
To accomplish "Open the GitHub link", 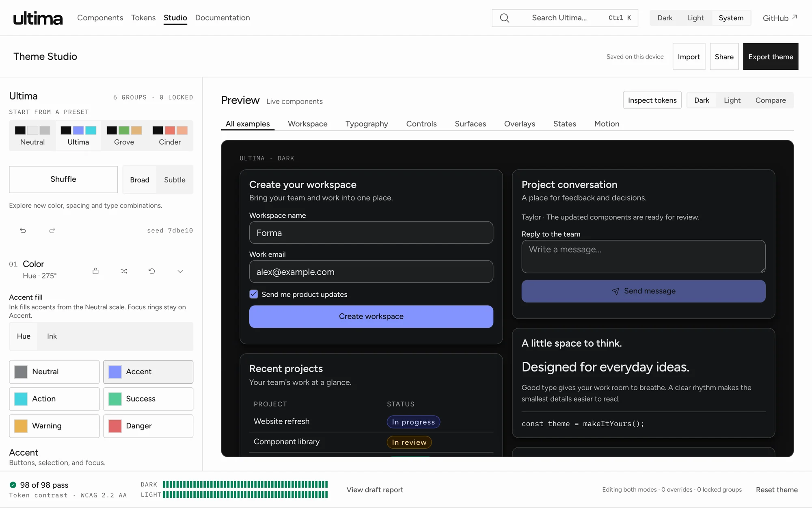I will click(780, 18).
